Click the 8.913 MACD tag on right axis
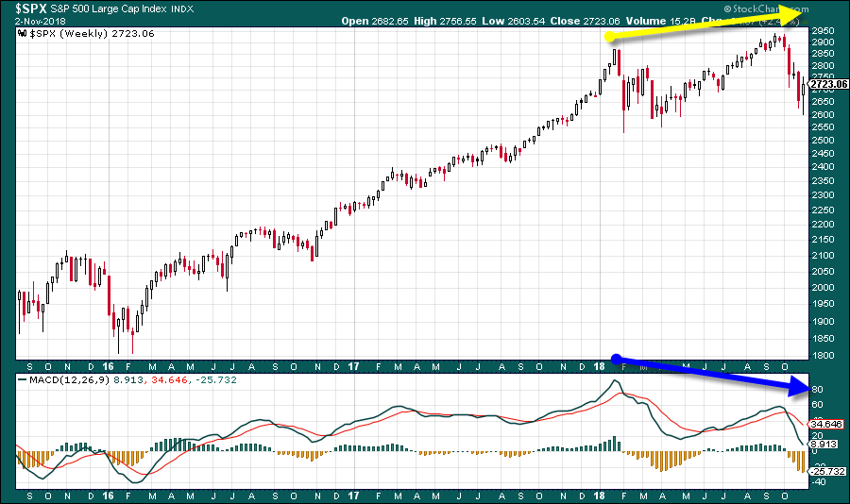 click(825, 443)
